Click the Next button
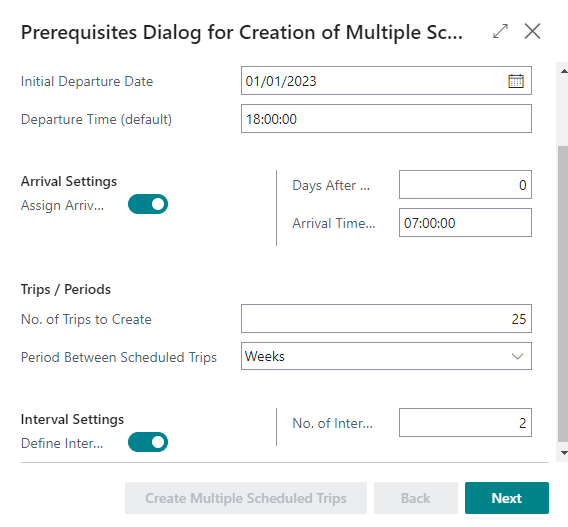Image resolution: width=568 pixels, height=527 pixels. (x=507, y=498)
